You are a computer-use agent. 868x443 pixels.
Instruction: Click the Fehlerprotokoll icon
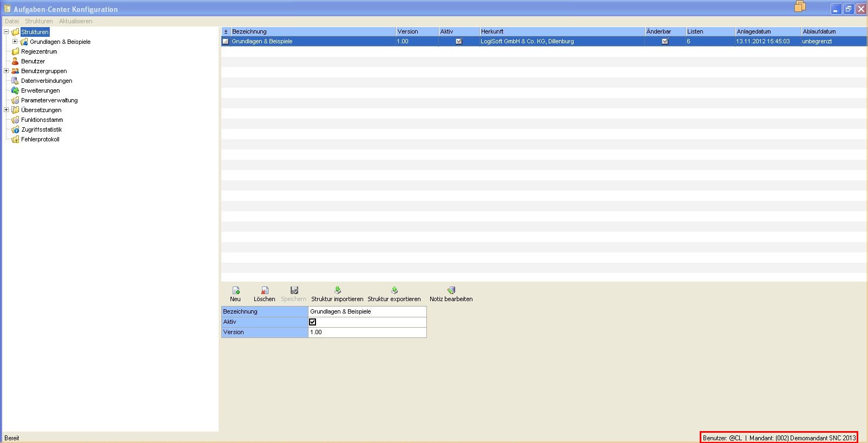coord(15,139)
